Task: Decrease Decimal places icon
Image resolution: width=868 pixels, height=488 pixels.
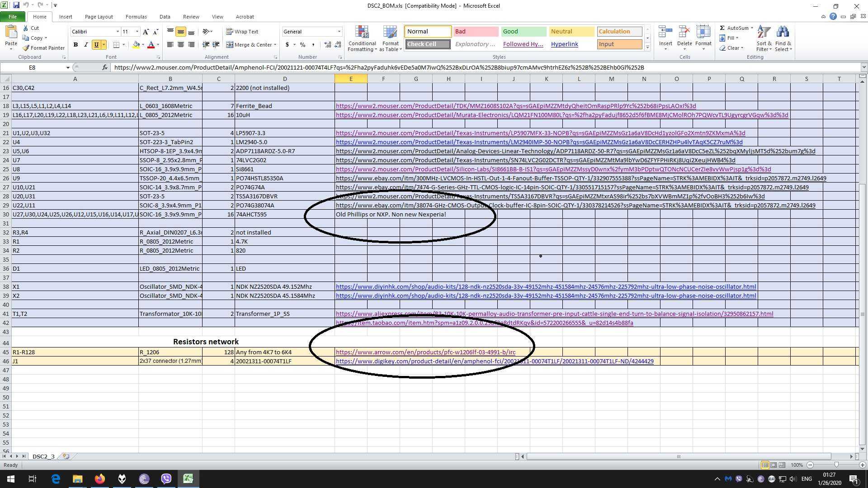Action: (338, 45)
